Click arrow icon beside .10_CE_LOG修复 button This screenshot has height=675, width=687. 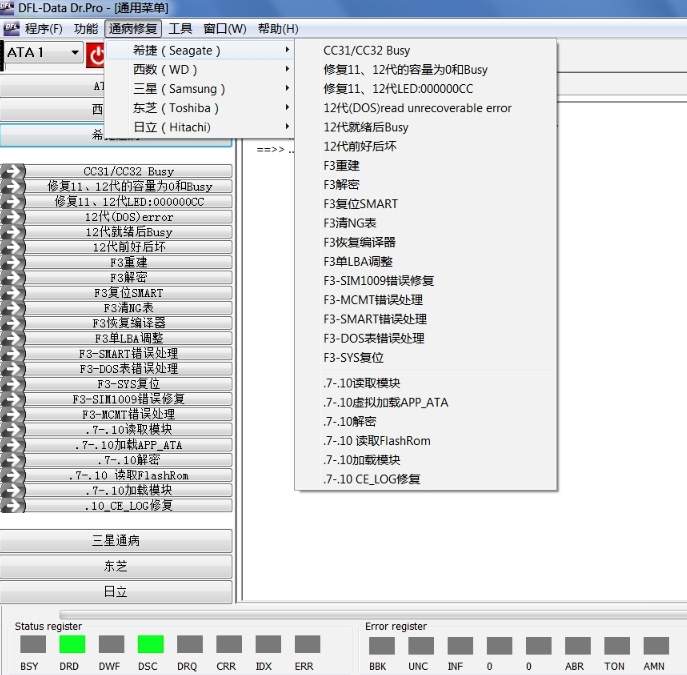(12, 506)
